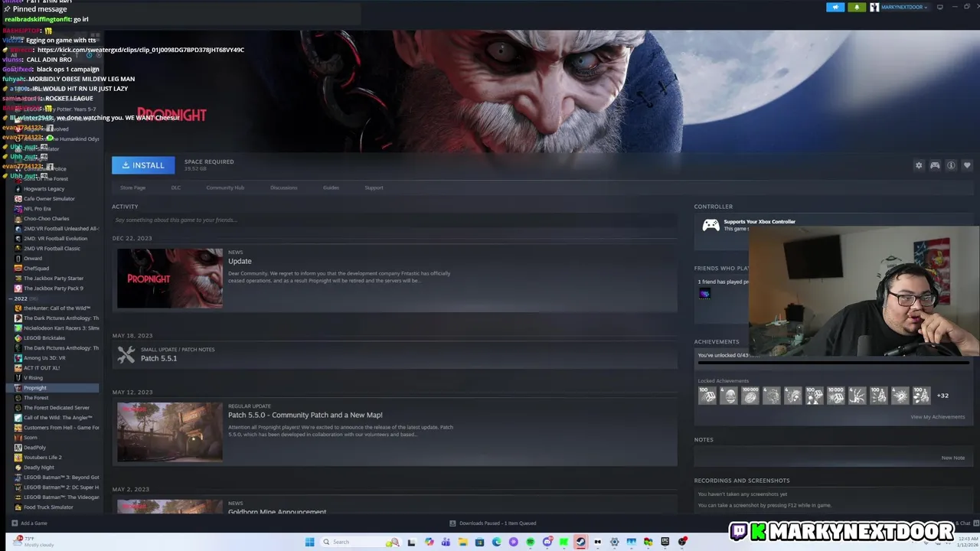Open controller layout gamepad icon
This screenshot has height=551, width=980.
[x=935, y=165]
